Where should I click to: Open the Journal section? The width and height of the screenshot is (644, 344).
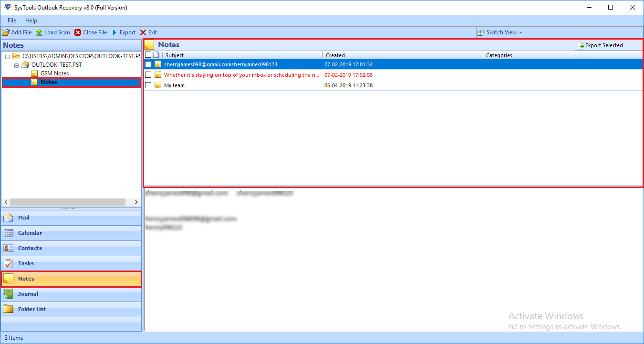(71, 294)
